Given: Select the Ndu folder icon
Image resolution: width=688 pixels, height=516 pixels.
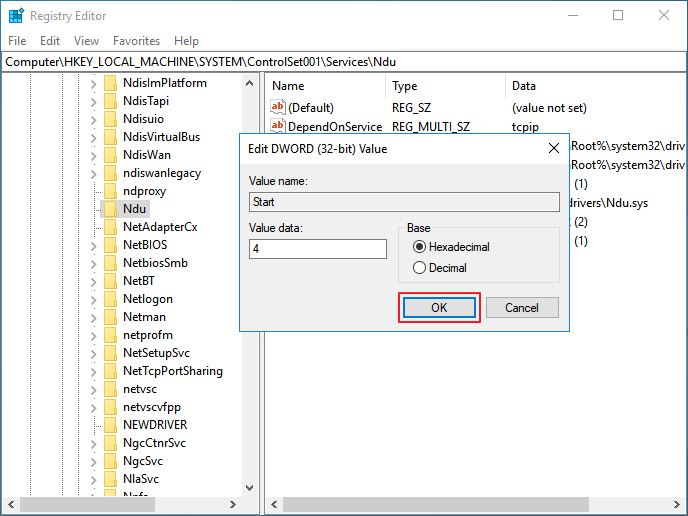Looking at the screenshot, I should tap(111, 209).
